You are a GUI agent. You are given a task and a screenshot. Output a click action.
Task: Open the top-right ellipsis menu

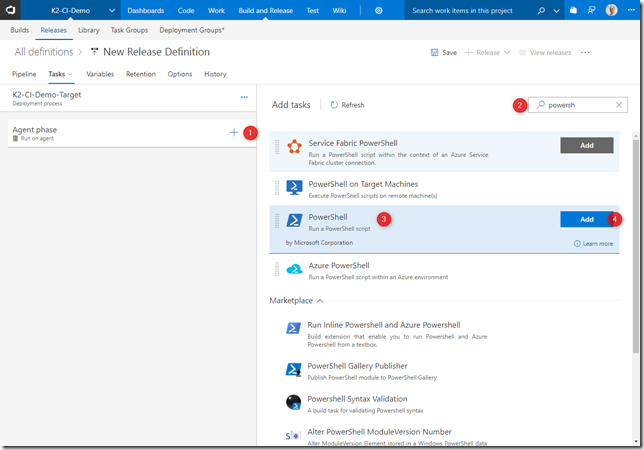tap(631, 10)
